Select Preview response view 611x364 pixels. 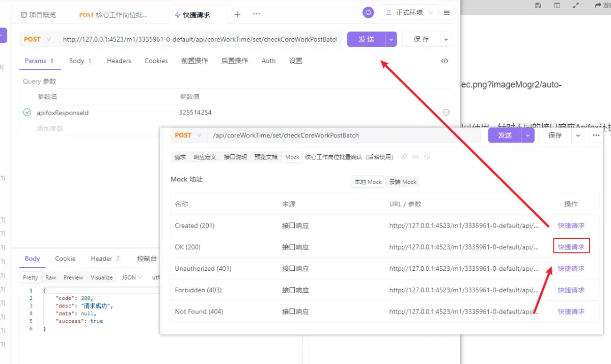click(x=73, y=277)
